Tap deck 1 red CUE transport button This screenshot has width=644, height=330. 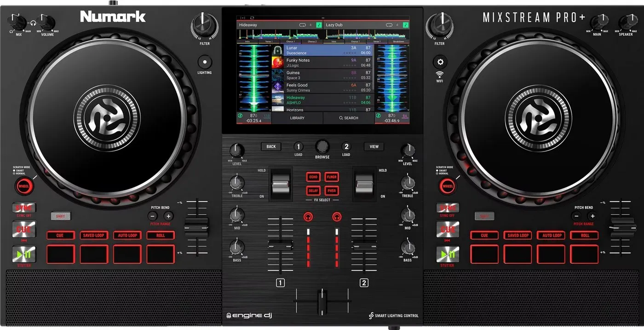[24, 229]
